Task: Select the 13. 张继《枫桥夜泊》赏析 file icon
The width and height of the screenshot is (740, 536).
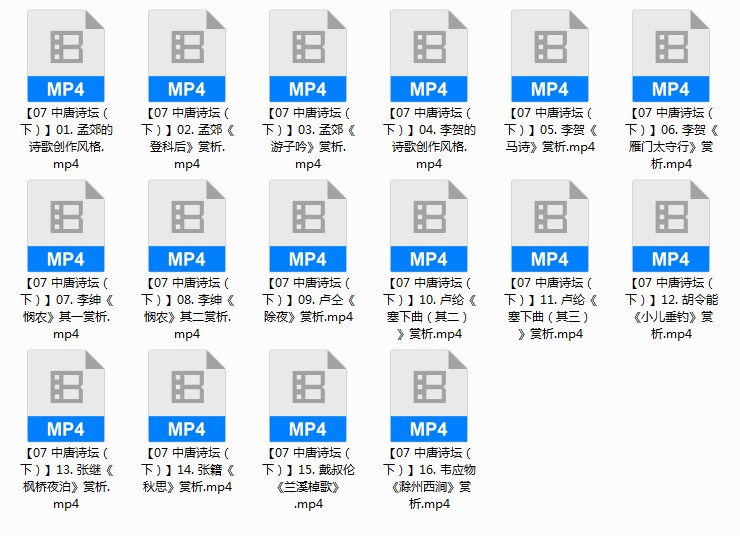Action: (66, 396)
